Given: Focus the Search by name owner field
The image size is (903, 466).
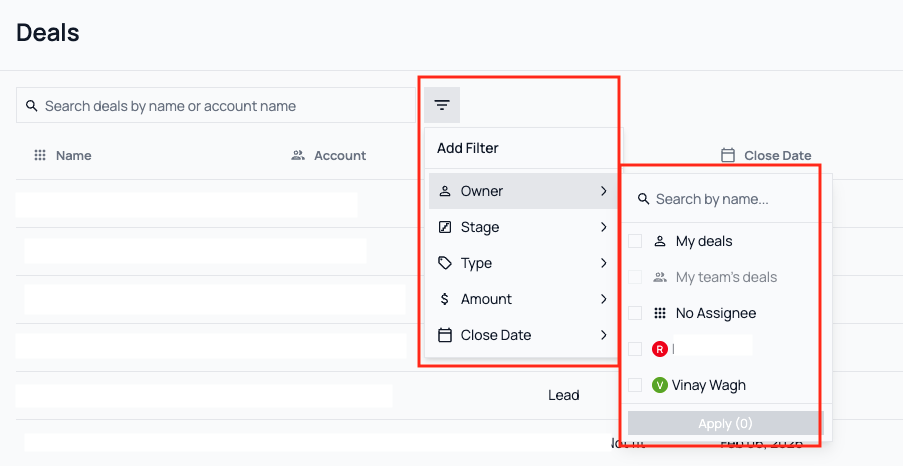Looking at the screenshot, I should (728, 199).
